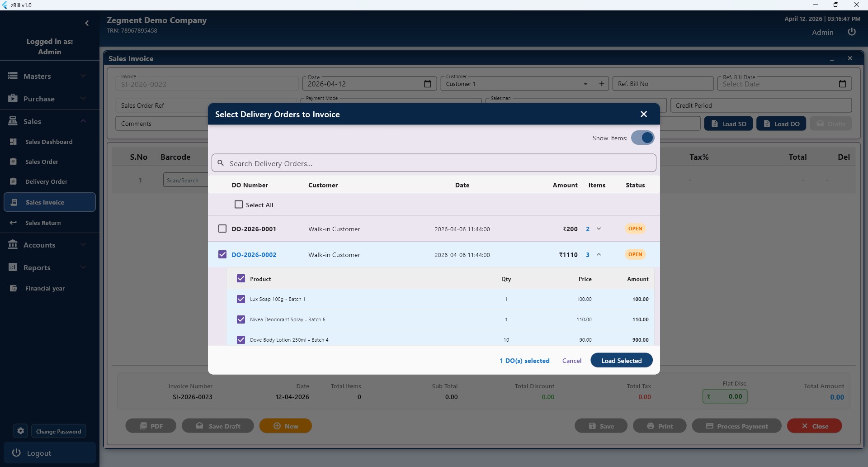Viewport: 868px width, 467px height.
Task: Toggle the Show Items switch
Action: coord(642,138)
